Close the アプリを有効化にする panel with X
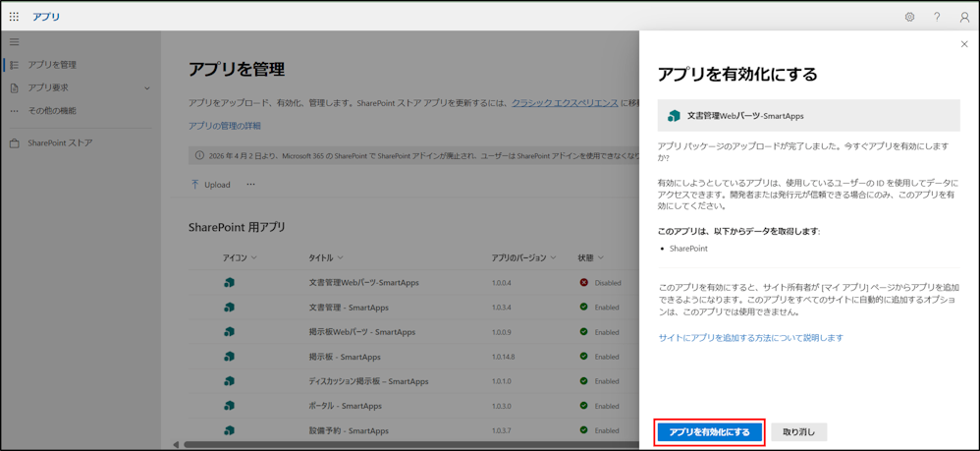 pyautogui.click(x=963, y=44)
